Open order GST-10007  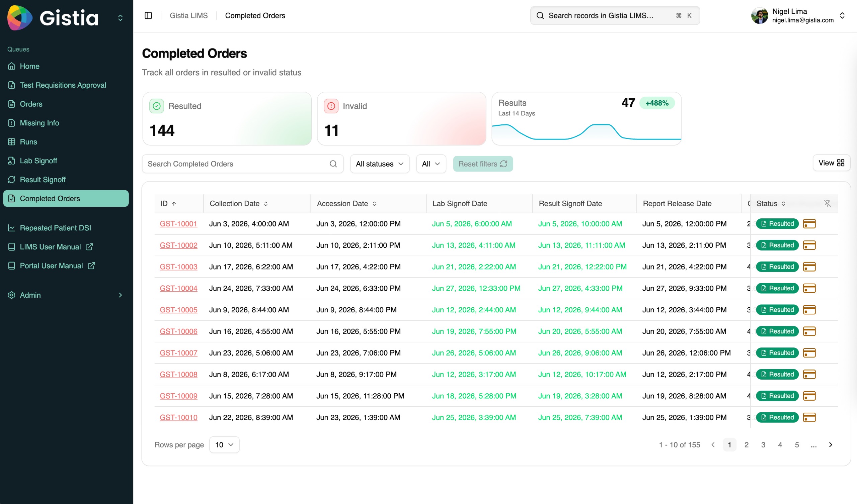(x=178, y=353)
